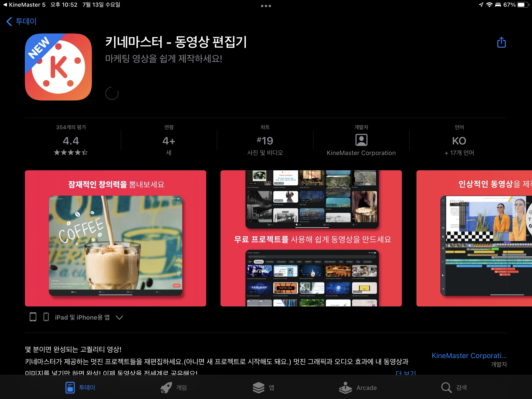Go back to 투데이 page

pos(22,21)
